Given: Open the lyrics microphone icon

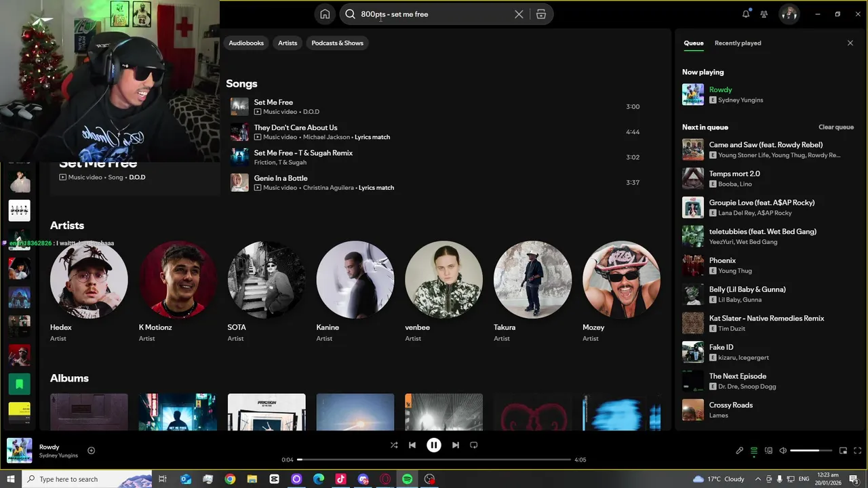Looking at the screenshot, I should (740, 451).
